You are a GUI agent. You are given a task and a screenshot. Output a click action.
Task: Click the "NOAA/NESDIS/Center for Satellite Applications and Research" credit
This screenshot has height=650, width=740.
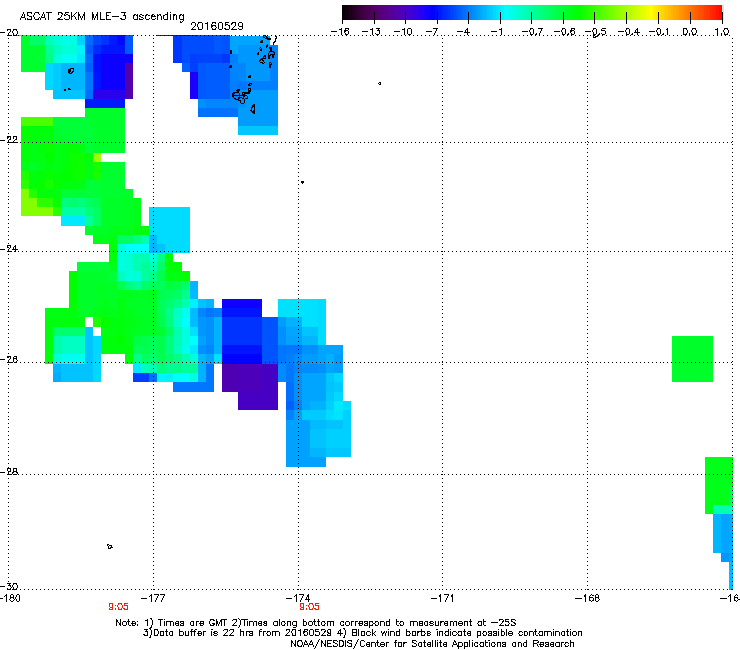[432, 644]
